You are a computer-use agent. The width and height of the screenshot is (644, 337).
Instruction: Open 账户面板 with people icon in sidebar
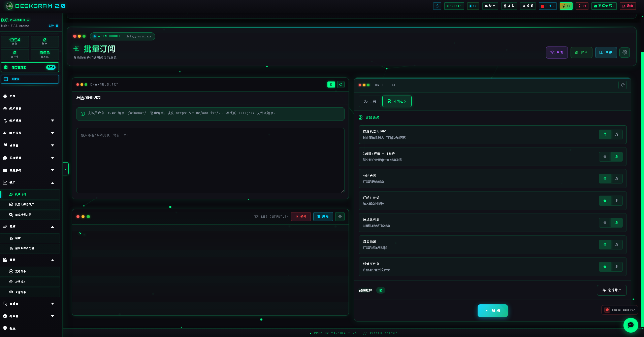pos(30,108)
